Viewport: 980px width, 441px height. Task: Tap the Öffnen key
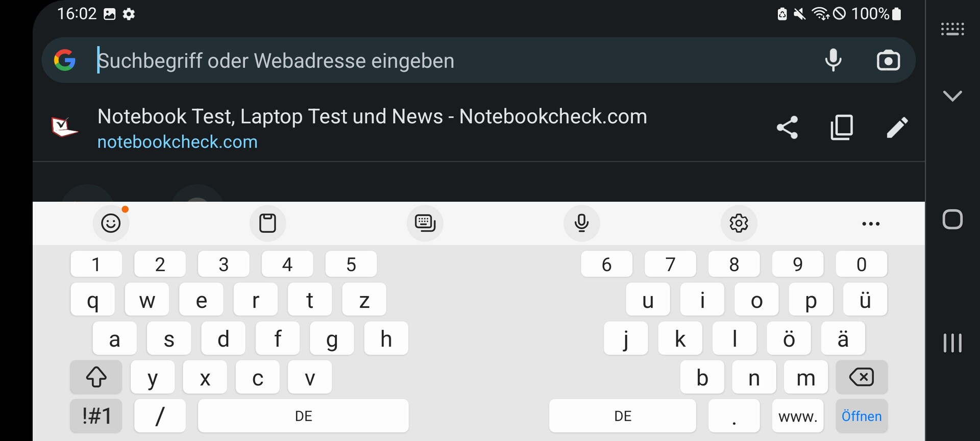pos(862,416)
